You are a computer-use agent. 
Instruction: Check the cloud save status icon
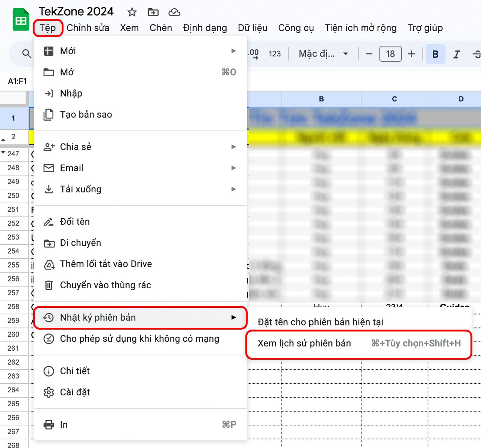click(174, 12)
